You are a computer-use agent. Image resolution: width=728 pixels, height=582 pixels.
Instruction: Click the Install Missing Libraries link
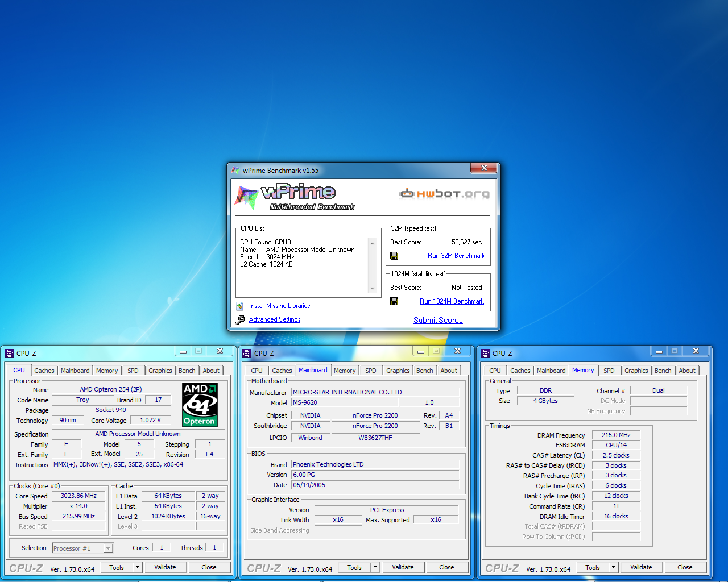279,306
